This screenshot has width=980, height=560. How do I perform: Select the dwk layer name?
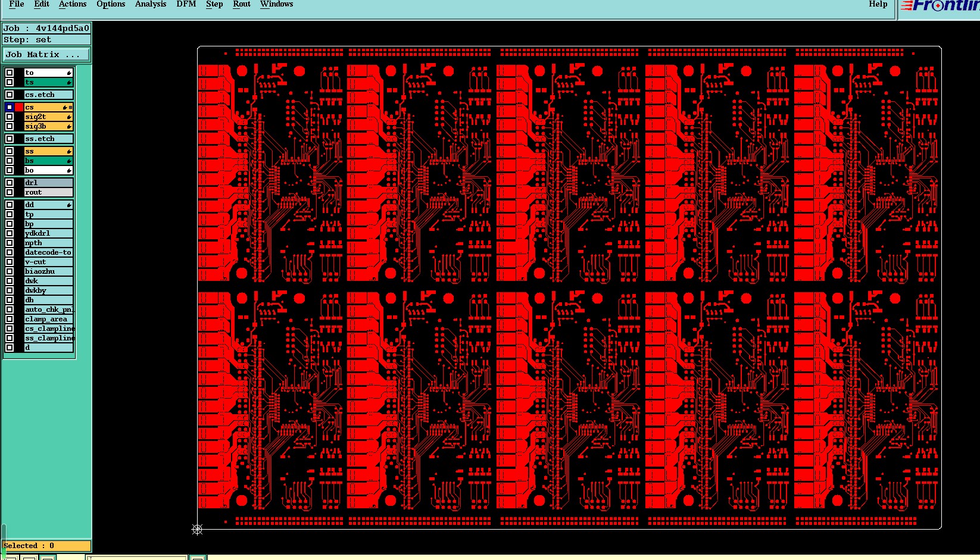[x=48, y=281]
